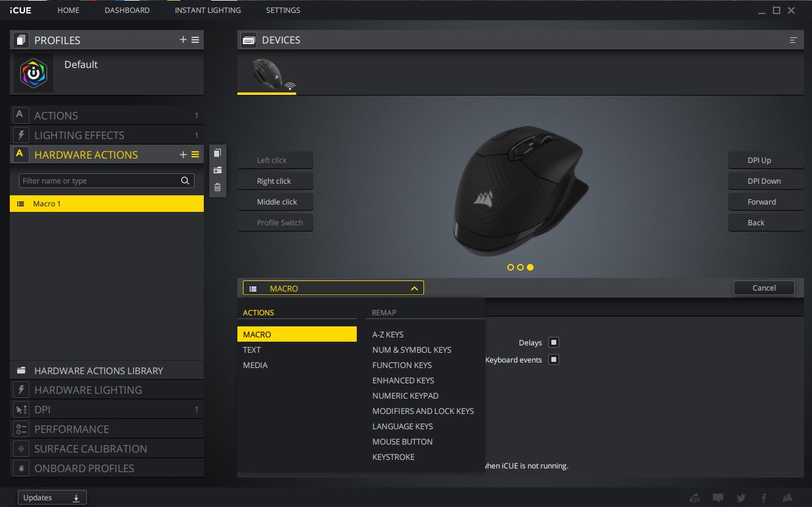Select MOUSE BUTTON remap option

tap(403, 441)
